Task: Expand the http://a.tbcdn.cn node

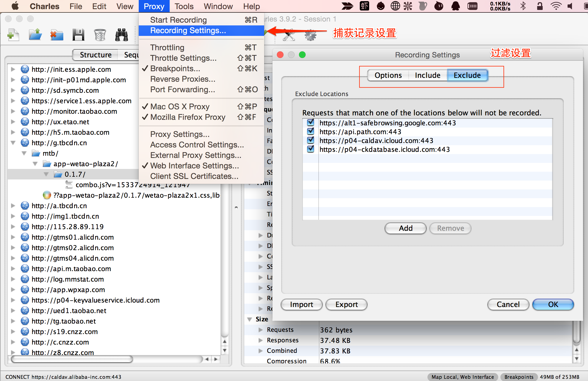Action: click(13, 206)
